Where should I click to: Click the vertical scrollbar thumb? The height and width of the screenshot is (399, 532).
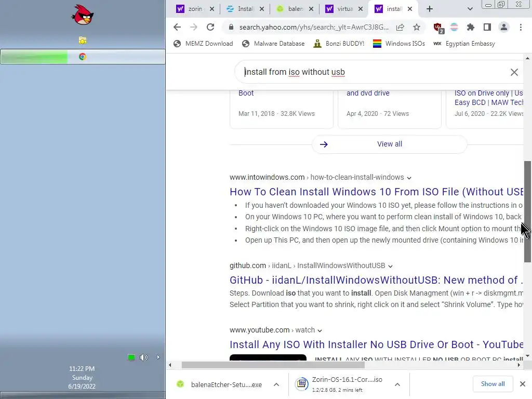pyautogui.click(x=527, y=211)
